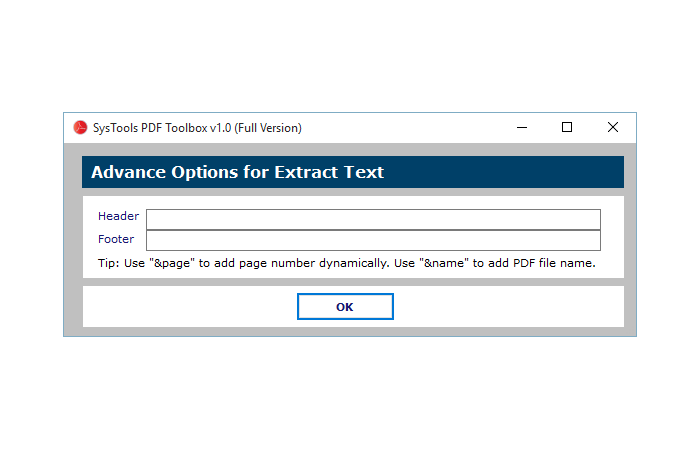
Task: Click the SysTools PDF Toolbox app icon
Action: pos(80,128)
